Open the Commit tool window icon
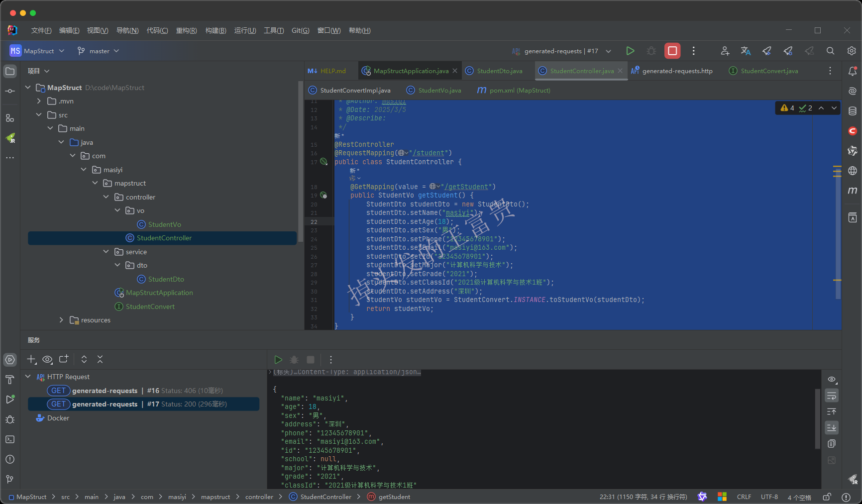The height and width of the screenshot is (504, 862). (10, 91)
